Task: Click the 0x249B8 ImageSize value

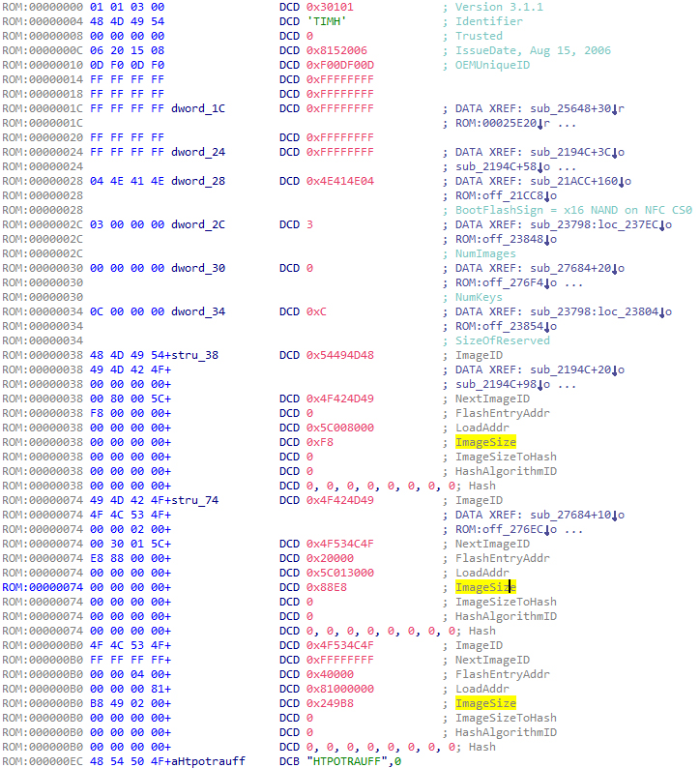Action: 330,703
